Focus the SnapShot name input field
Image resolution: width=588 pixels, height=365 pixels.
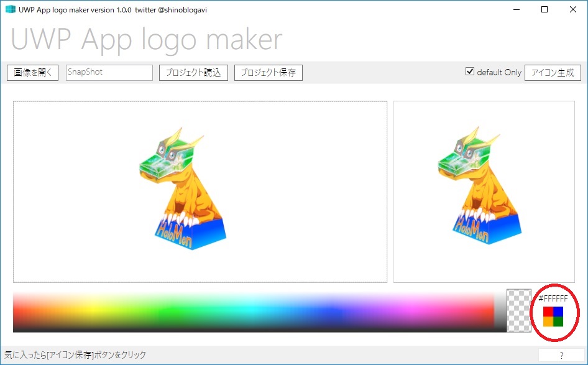pyautogui.click(x=109, y=72)
